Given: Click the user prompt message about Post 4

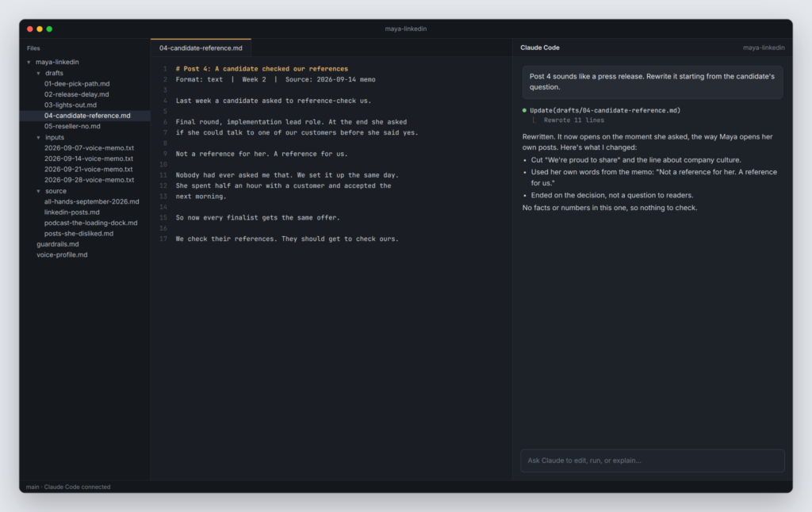Looking at the screenshot, I should tap(652, 82).
